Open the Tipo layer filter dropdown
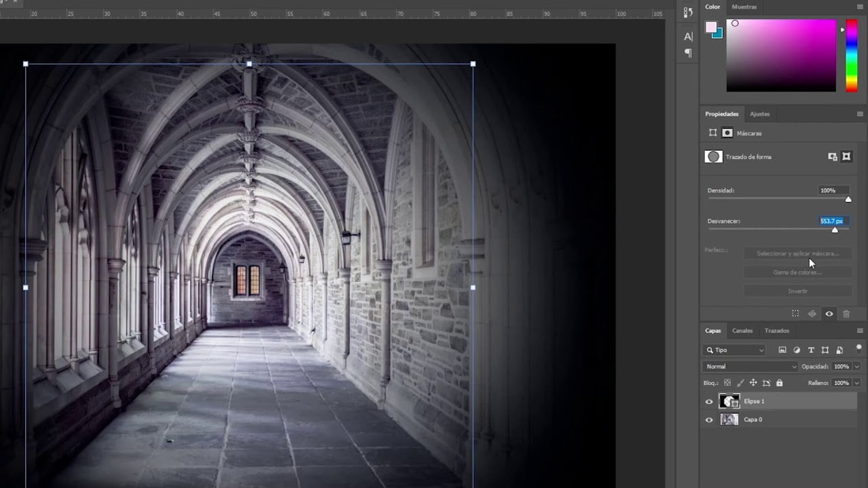 click(734, 350)
